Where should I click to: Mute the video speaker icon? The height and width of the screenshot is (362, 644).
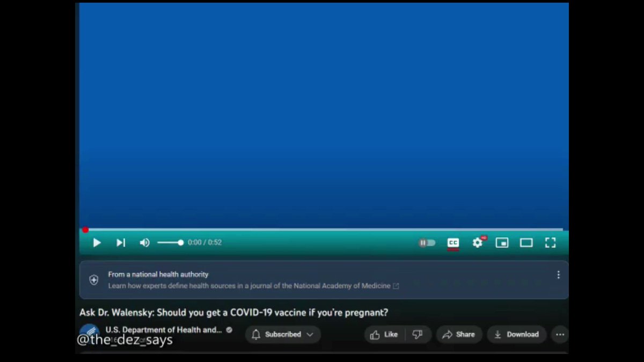(x=144, y=243)
